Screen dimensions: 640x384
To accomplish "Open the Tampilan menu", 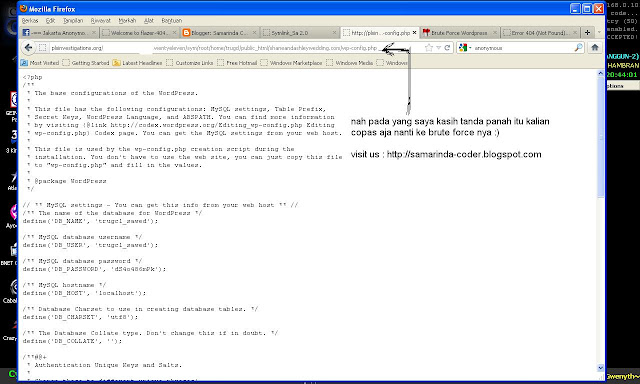I will (x=73, y=20).
